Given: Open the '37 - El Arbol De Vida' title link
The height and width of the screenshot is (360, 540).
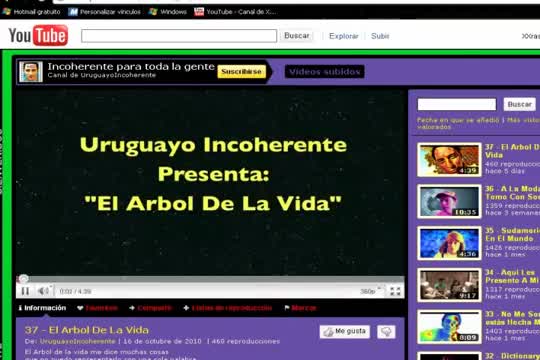Looking at the screenshot, I should tap(512, 151).
